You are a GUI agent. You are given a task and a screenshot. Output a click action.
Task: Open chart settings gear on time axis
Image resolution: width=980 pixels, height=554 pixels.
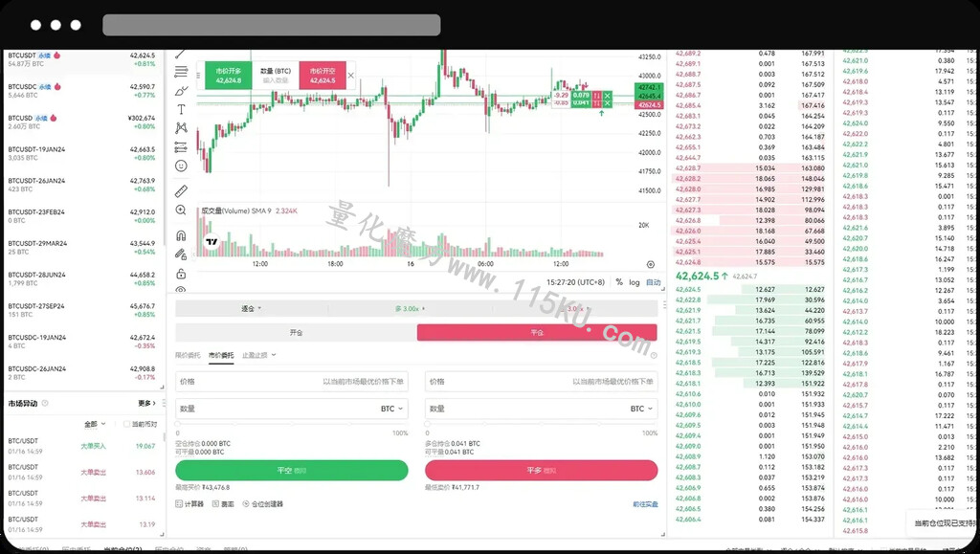[x=650, y=264]
